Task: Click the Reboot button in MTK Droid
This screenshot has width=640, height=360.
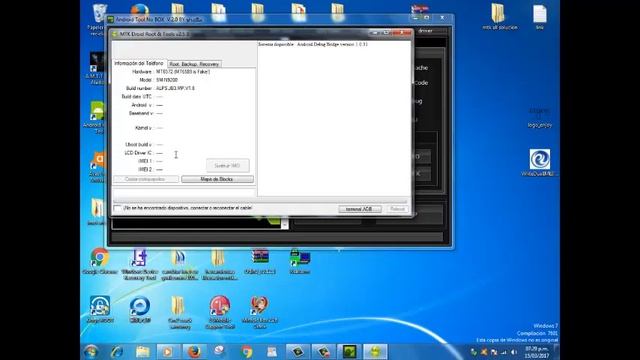Action: click(397, 209)
